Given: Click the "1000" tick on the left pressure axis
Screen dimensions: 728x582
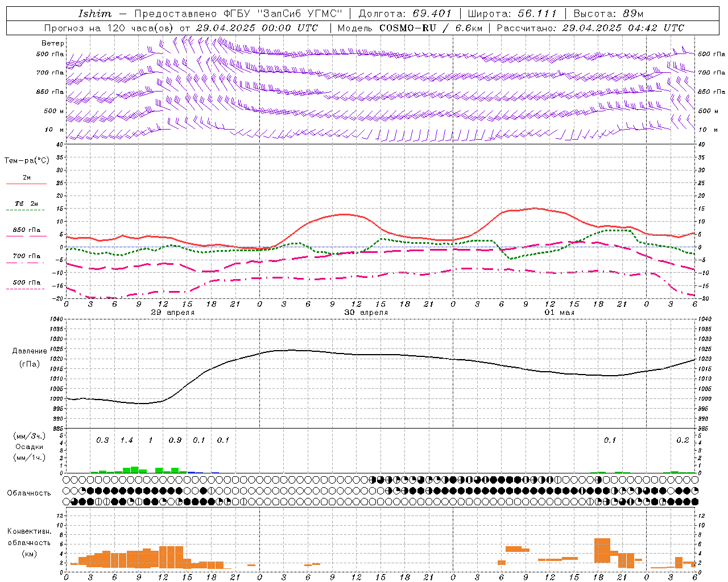Looking at the screenshot, I should pos(56,399).
